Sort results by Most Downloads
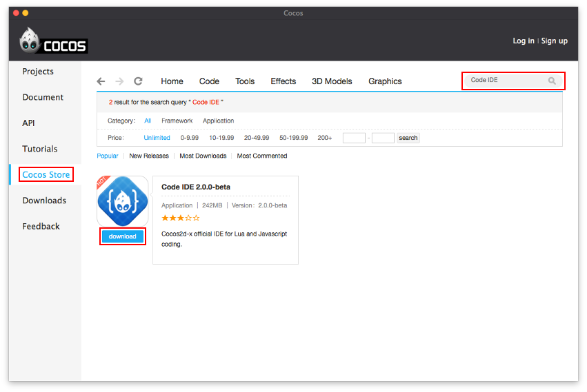Viewport: 587px width, 392px height. (x=203, y=156)
